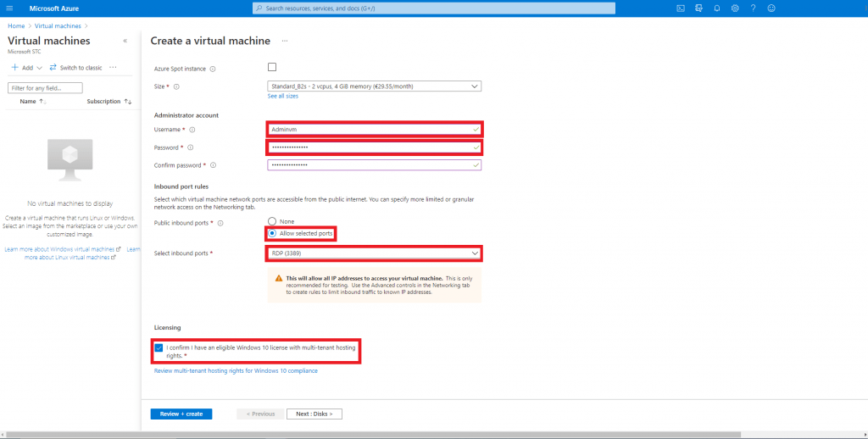This screenshot has width=868, height=439.
Task: Click the help question mark icon
Action: tap(753, 8)
